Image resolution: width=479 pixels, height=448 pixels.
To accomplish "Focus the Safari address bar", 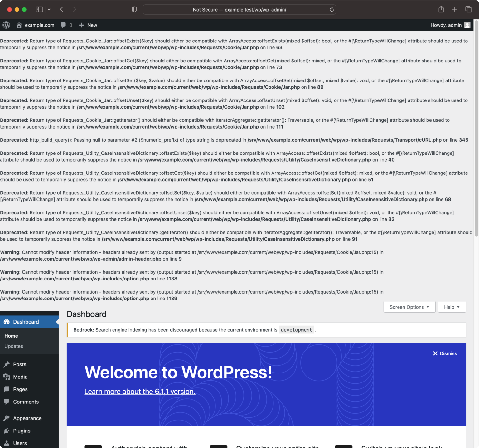I will tap(239, 9).
